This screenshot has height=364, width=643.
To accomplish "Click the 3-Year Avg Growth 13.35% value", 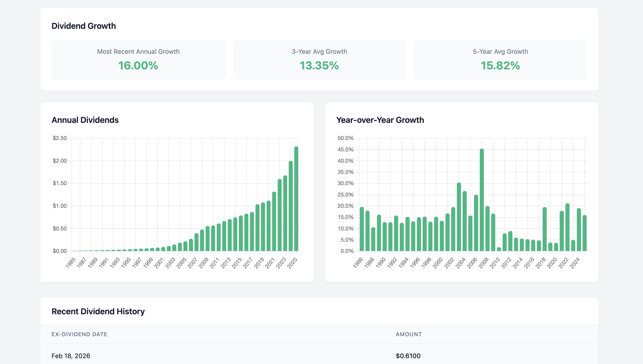I will pyautogui.click(x=319, y=66).
